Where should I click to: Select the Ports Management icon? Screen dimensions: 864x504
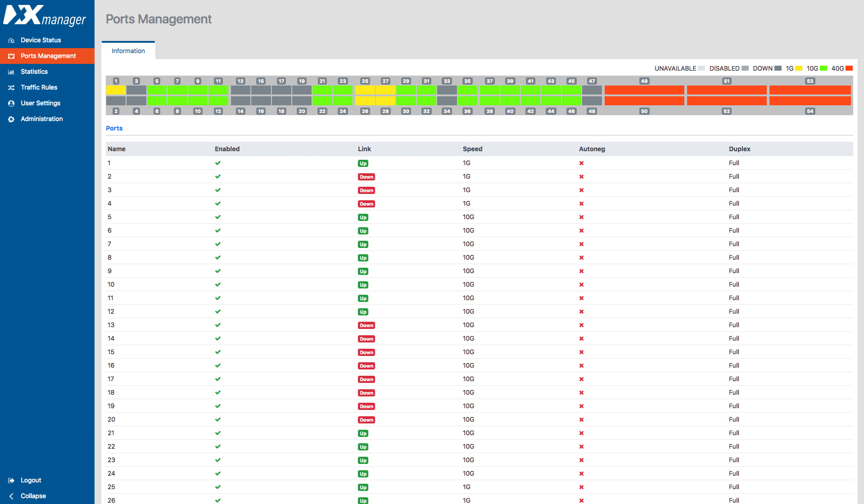click(11, 56)
